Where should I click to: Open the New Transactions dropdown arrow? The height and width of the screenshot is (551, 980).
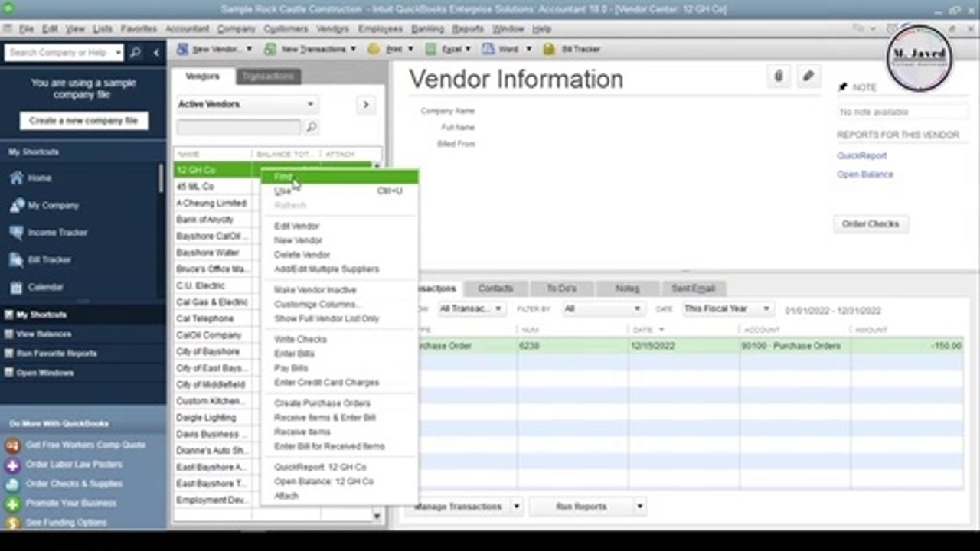click(x=353, y=49)
